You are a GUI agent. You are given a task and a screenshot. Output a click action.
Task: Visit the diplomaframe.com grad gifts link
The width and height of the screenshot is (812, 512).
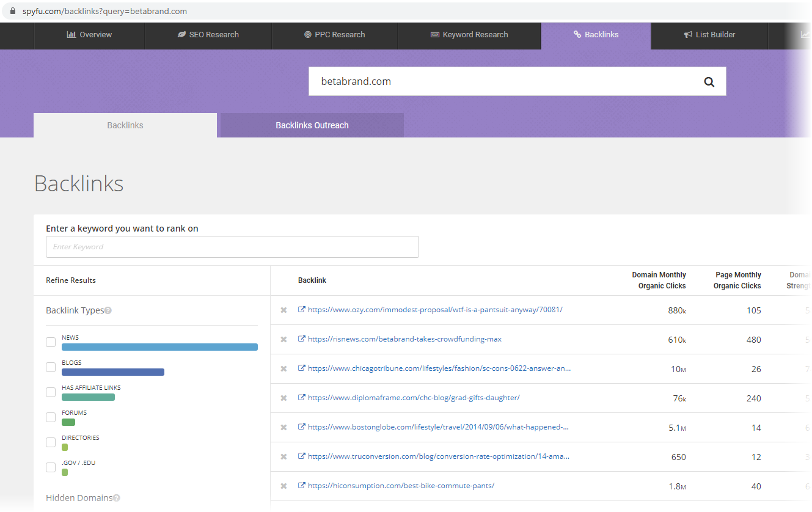(414, 398)
